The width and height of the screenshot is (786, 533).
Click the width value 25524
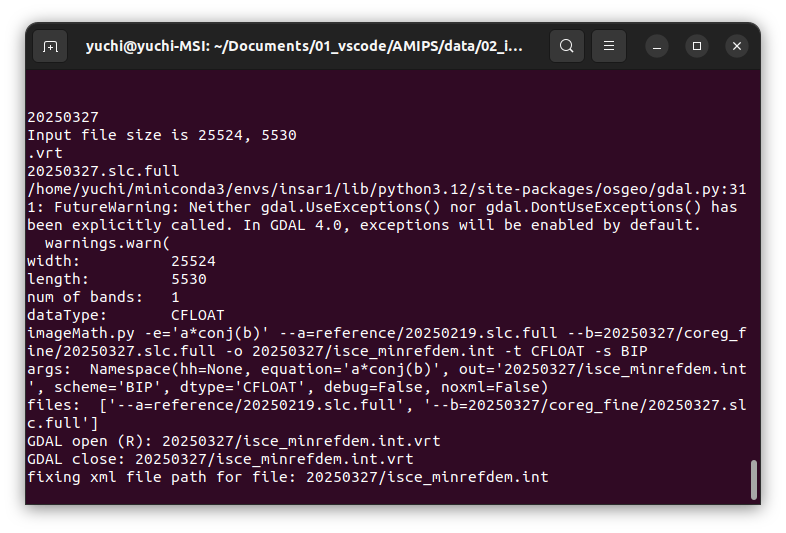point(193,261)
